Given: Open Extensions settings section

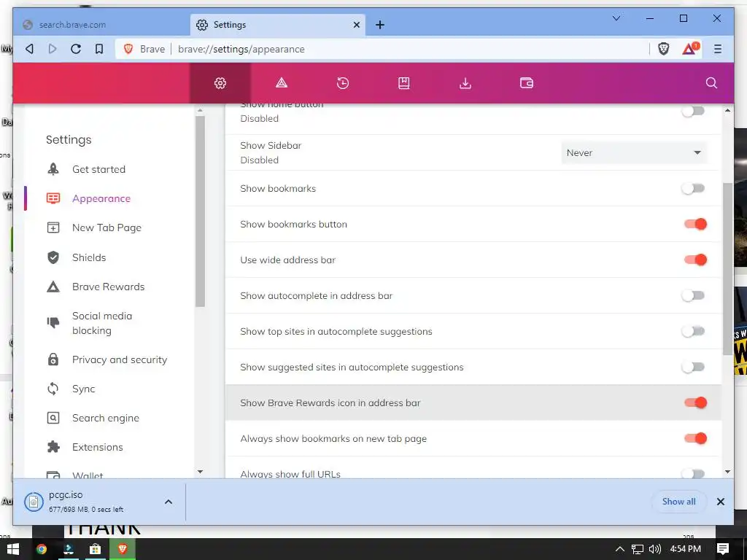Looking at the screenshot, I should [x=97, y=447].
